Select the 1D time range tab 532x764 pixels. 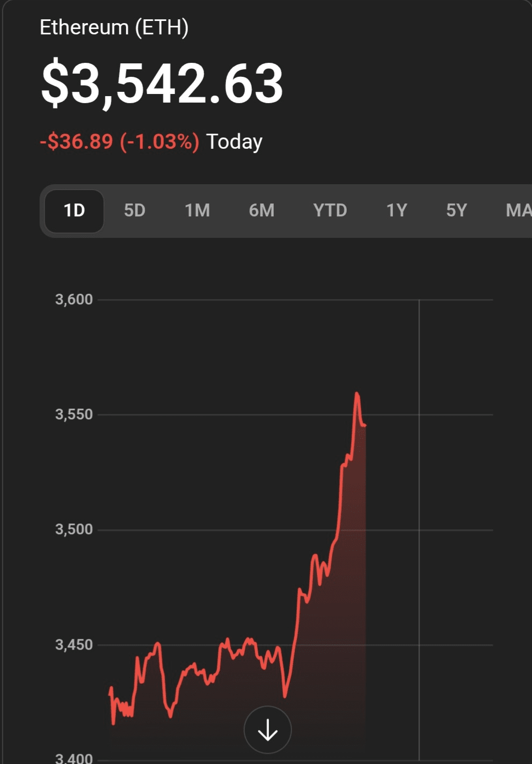(x=74, y=210)
